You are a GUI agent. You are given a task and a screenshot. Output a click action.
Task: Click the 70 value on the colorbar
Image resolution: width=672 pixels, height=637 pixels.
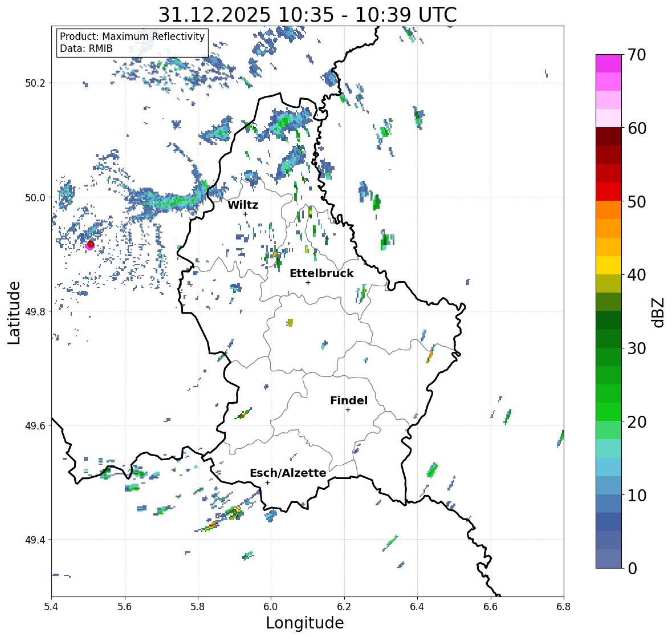pyautogui.click(x=637, y=55)
